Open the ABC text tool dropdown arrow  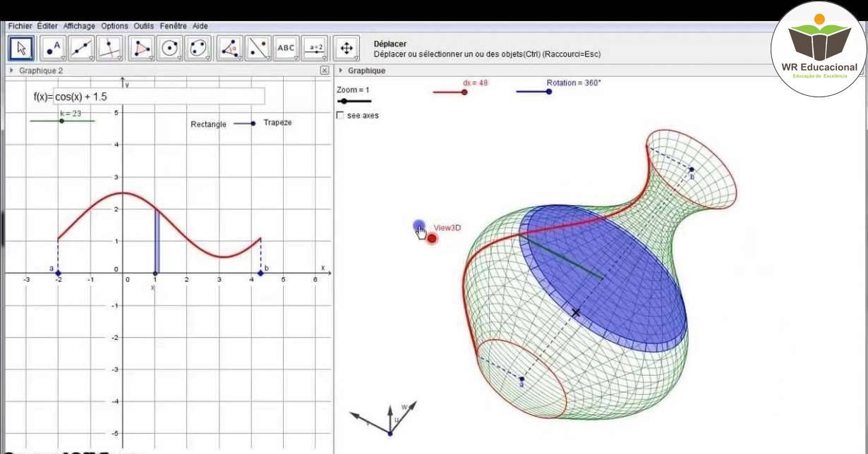tap(296, 58)
